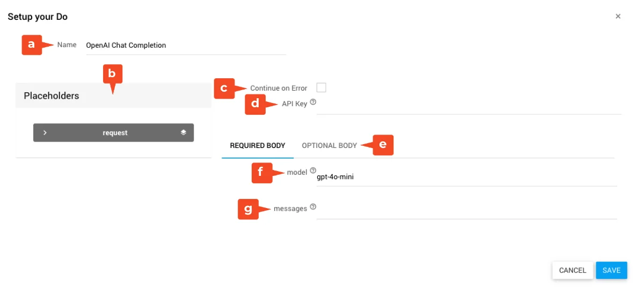Save the Do configuration
Viewport: 644px width, 289px height.
(x=611, y=270)
